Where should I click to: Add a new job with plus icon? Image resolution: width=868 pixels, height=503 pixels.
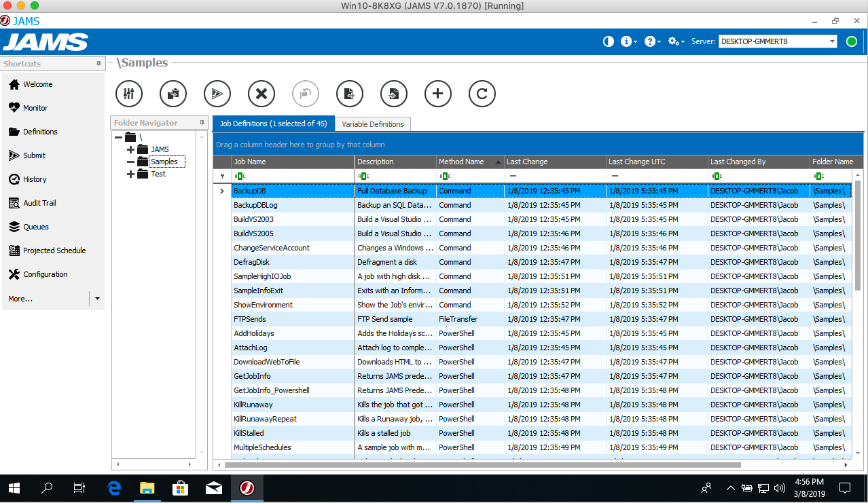click(438, 94)
